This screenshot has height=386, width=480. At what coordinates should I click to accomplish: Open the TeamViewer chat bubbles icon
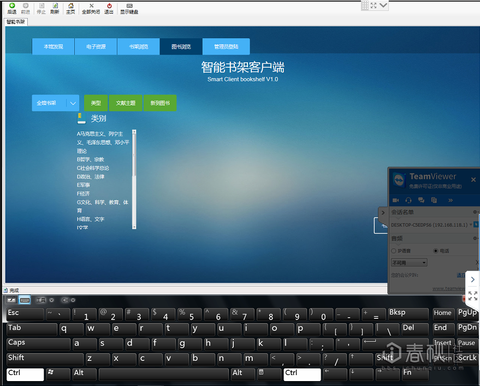pyautogui.click(x=421, y=200)
